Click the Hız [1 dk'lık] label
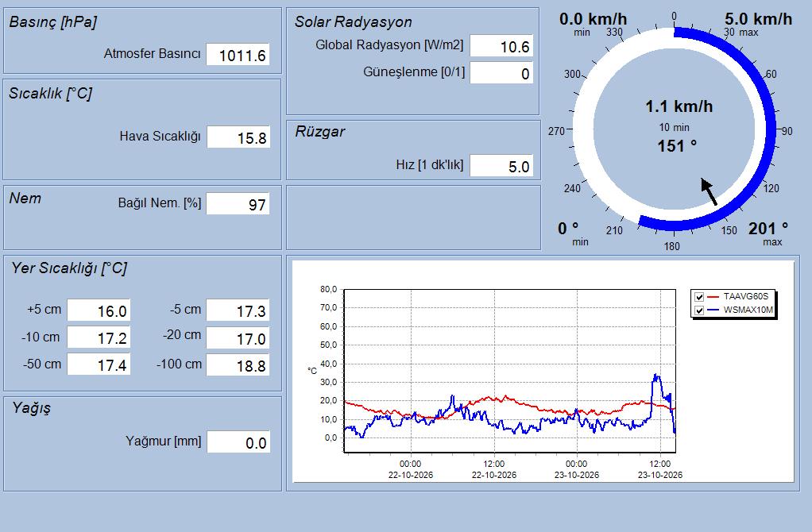This screenshot has height=532, width=812. tap(429, 164)
